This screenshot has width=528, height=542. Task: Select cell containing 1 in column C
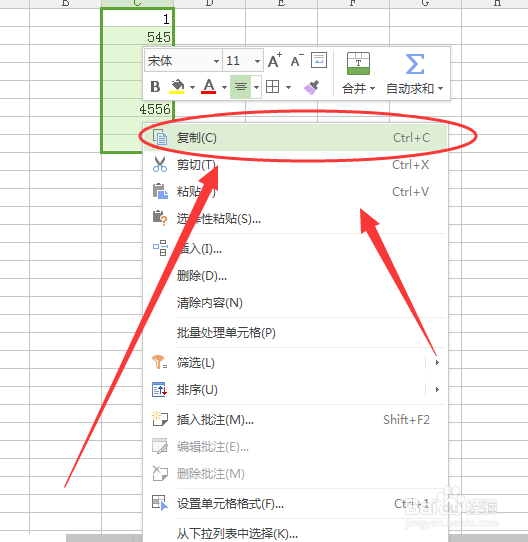tap(138, 18)
